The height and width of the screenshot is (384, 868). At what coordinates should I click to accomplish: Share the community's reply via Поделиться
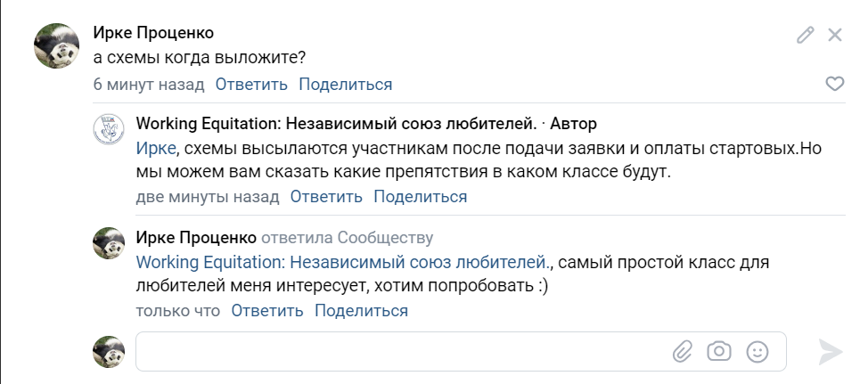point(420,196)
